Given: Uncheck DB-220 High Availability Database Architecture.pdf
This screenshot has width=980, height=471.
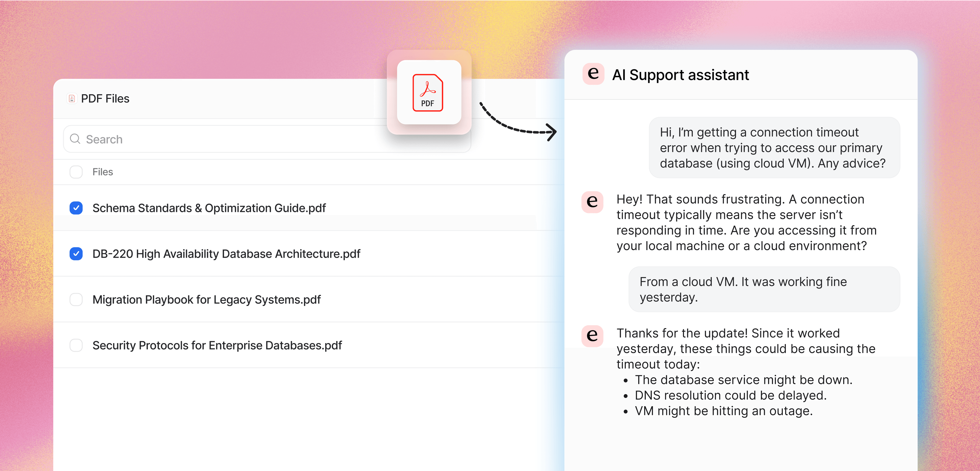Looking at the screenshot, I should point(76,254).
